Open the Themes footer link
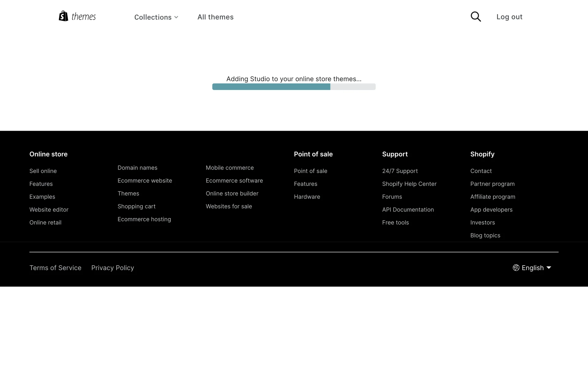Screen dimensions: 588x368 [x=128, y=194]
